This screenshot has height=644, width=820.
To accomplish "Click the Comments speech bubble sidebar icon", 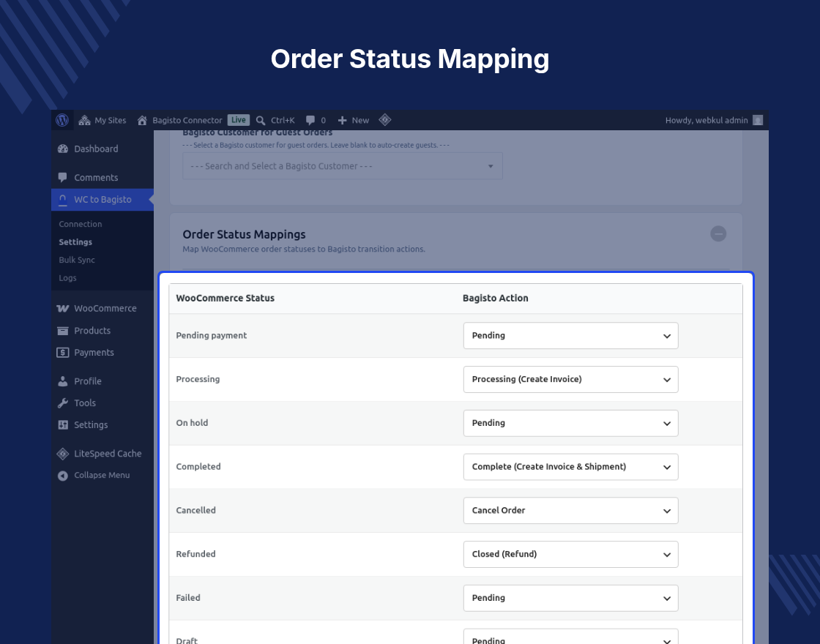I will point(63,178).
